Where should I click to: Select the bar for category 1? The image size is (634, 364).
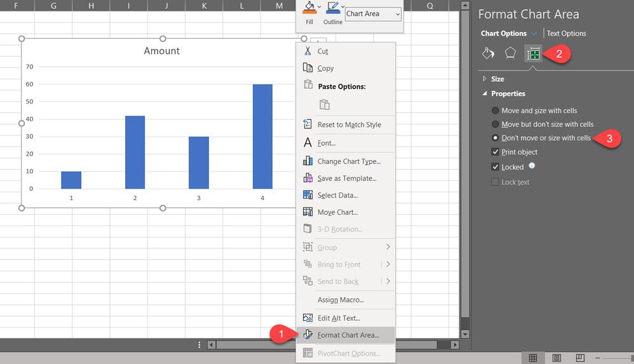pos(71,180)
